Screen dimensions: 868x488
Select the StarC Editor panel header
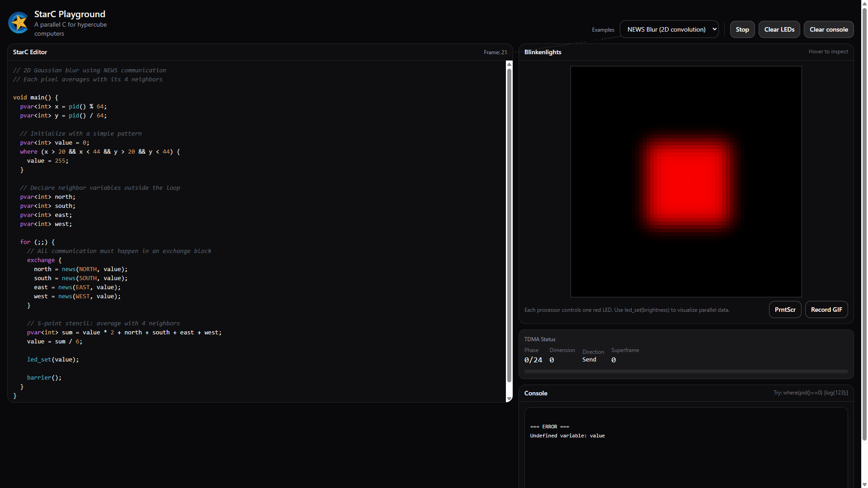[x=30, y=52]
